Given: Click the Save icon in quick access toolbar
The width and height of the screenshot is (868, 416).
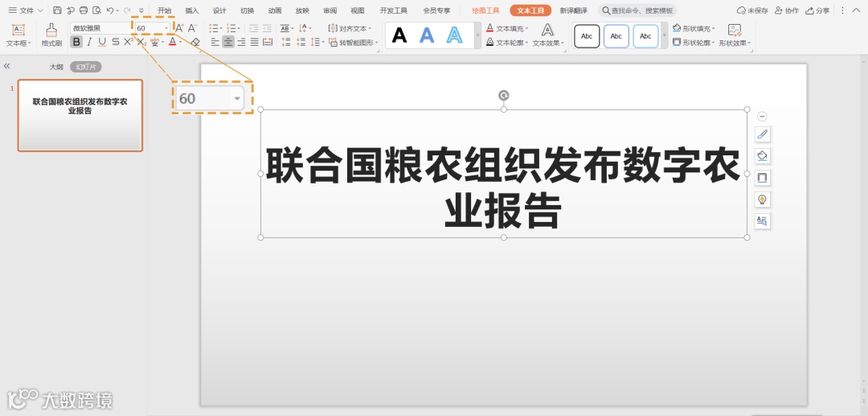Looking at the screenshot, I should (x=57, y=10).
